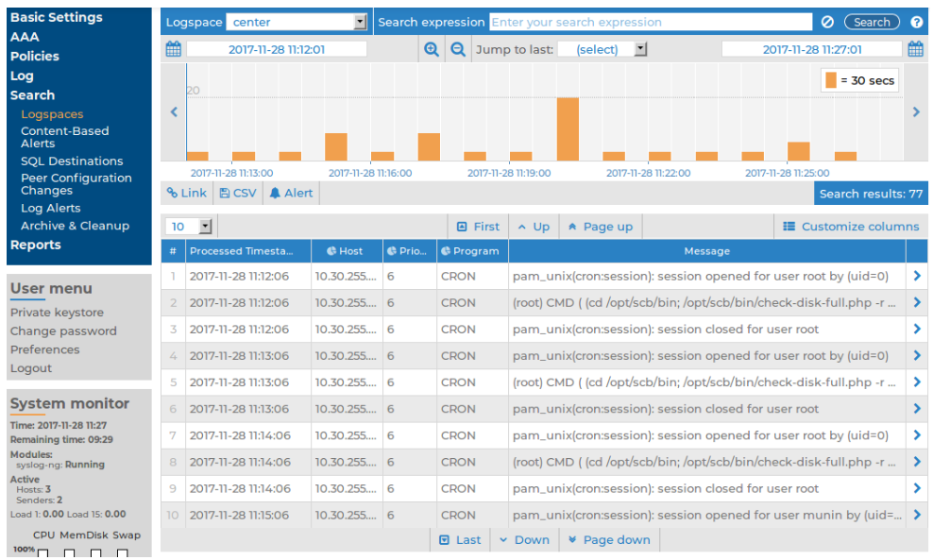933x560 pixels.
Task: Expand the Policies menu
Action: [35, 56]
